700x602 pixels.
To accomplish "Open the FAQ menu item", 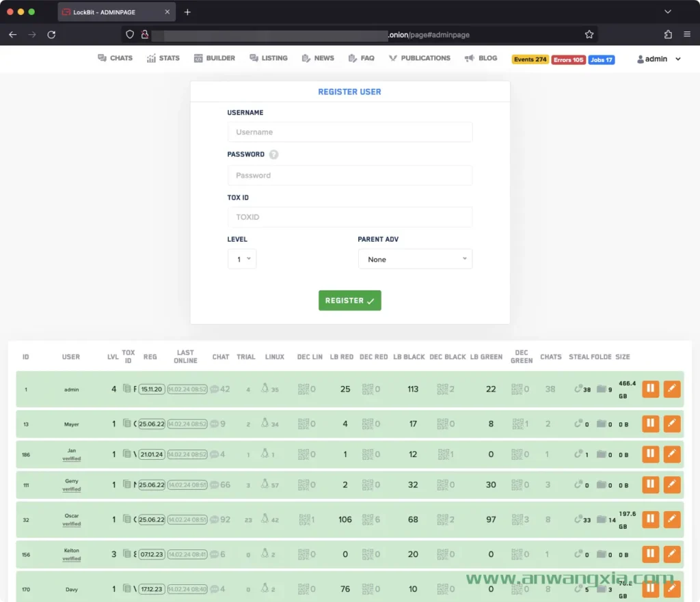I will pos(362,58).
